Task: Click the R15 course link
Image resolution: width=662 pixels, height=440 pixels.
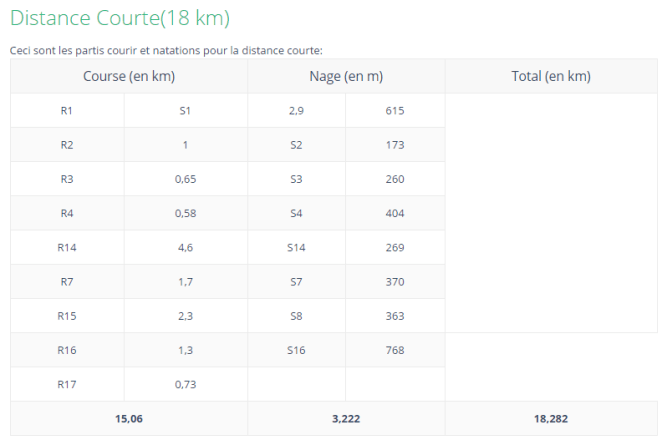Action: (67, 316)
